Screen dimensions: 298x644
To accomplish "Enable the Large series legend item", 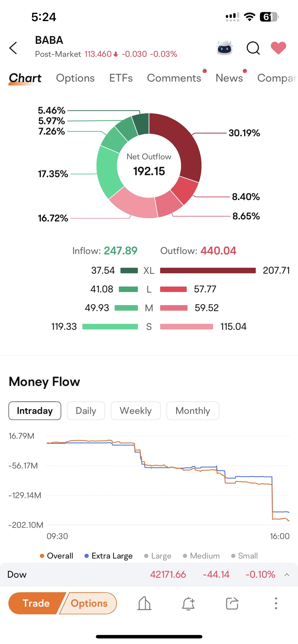I will [158, 555].
